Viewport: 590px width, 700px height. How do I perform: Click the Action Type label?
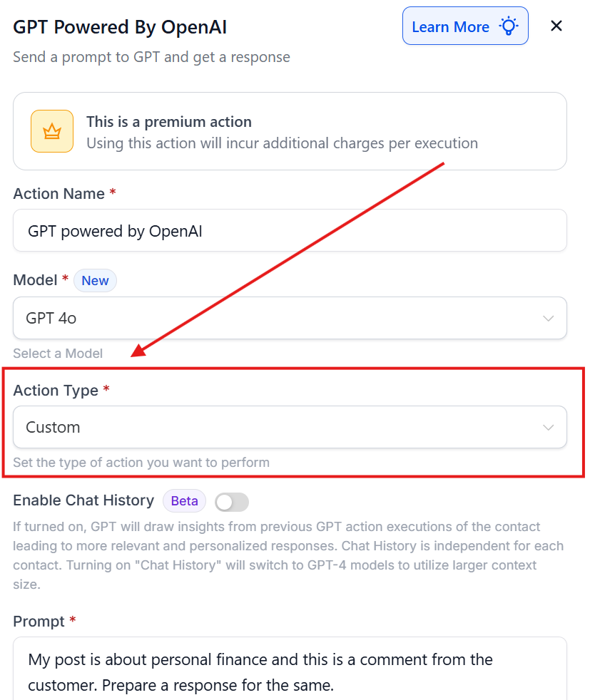point(56,390)
